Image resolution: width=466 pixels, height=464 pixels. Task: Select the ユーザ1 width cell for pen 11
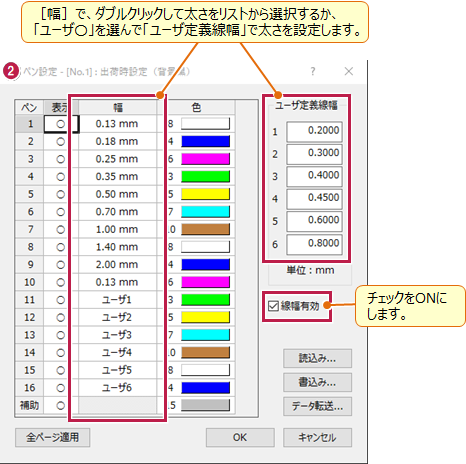pos(117,300)
